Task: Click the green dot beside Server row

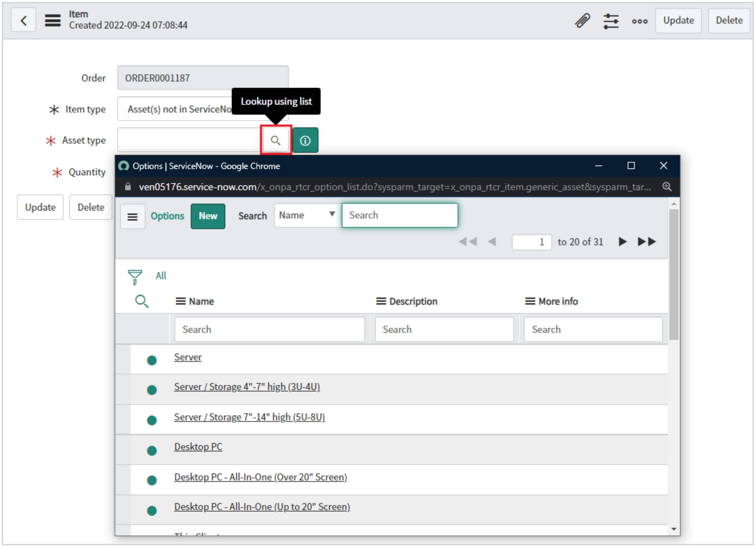Action: pyautogui.click(x=152, y=361)
